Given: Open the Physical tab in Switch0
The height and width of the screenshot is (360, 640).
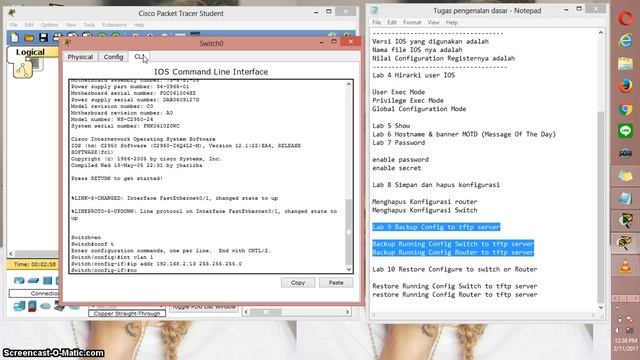Looking at the screenshot, I should pos(80,57).
